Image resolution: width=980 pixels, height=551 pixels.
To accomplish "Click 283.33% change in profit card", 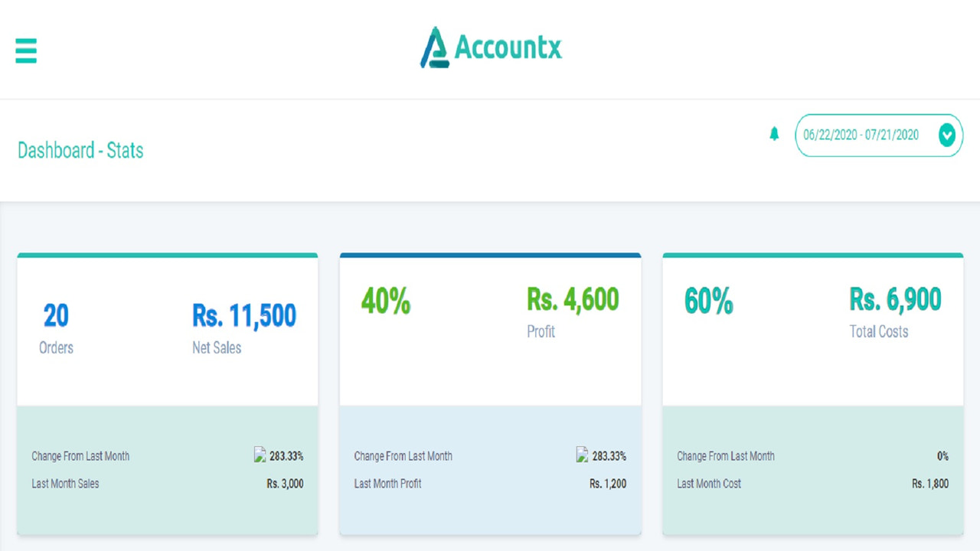I will coord(609,456).
